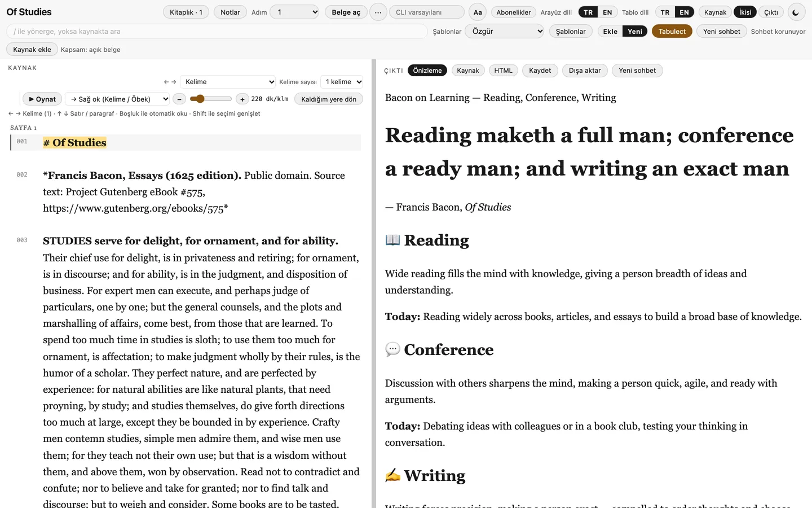Set interface language to TR

(588, 12)
